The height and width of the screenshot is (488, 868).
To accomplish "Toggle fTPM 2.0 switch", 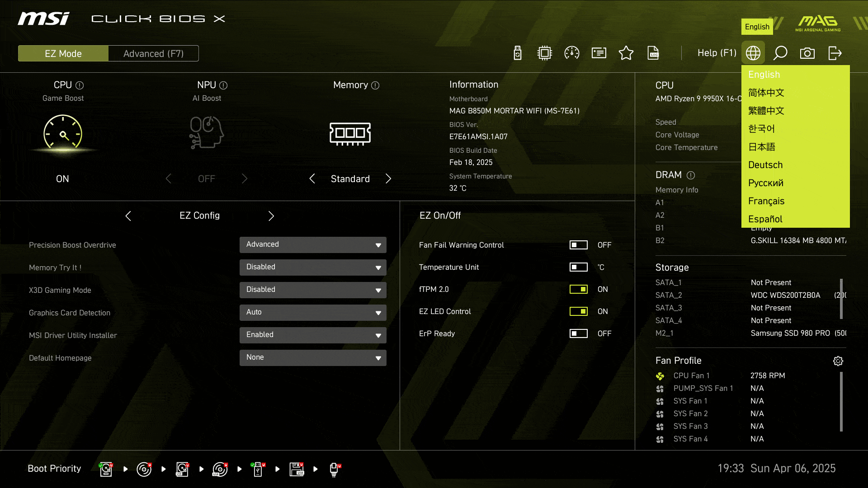I will coord(579,289).
